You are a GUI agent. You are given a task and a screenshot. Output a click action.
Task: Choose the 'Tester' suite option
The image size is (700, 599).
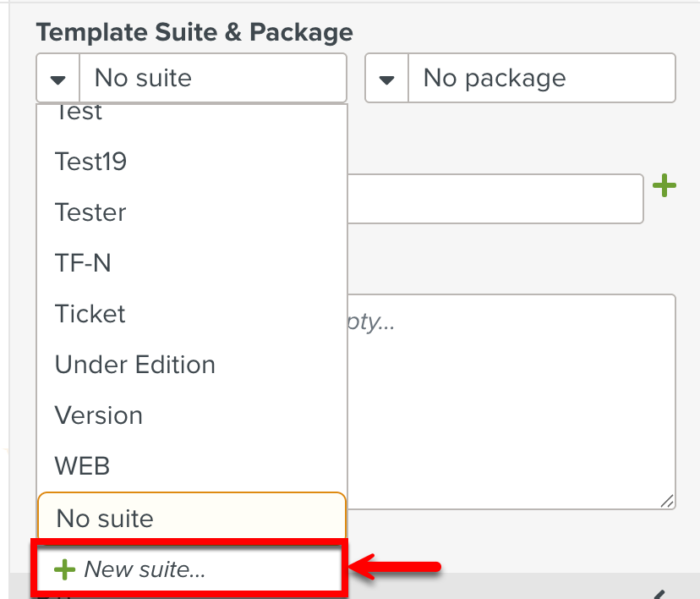click(x=90, y=212)
